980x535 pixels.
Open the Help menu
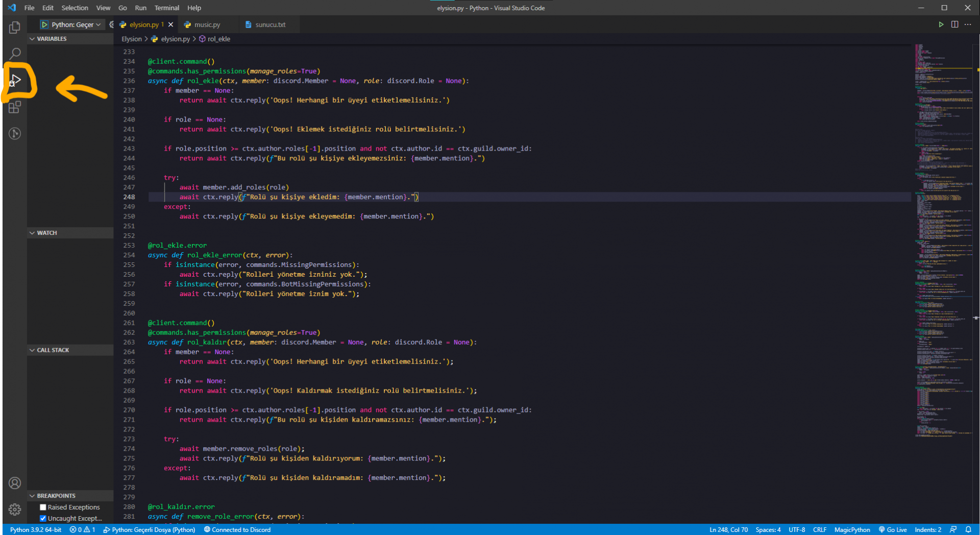point(194,8)
